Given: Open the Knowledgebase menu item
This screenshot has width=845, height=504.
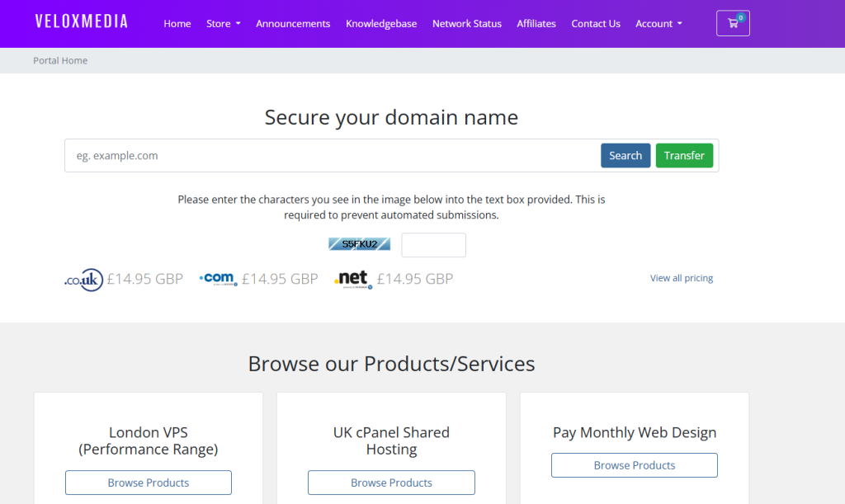Looking at the screenshot, I should point(381,24).
